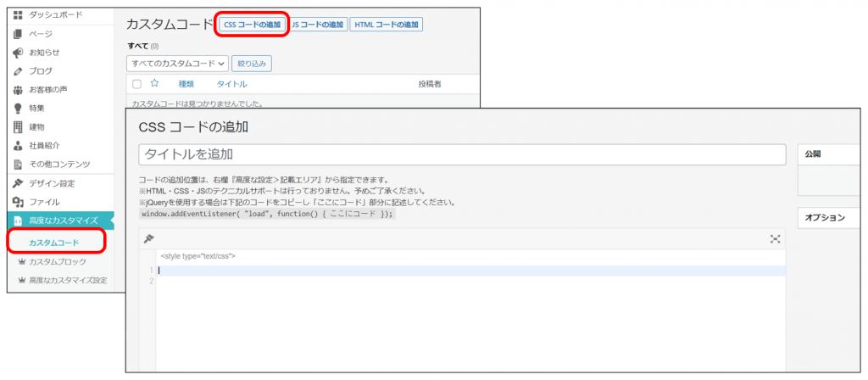Click crown icon beside 高度なカスタマイズ設定
Image resolution: width=868 pixels, height=380 pixels.
click(x=22, y=280)
